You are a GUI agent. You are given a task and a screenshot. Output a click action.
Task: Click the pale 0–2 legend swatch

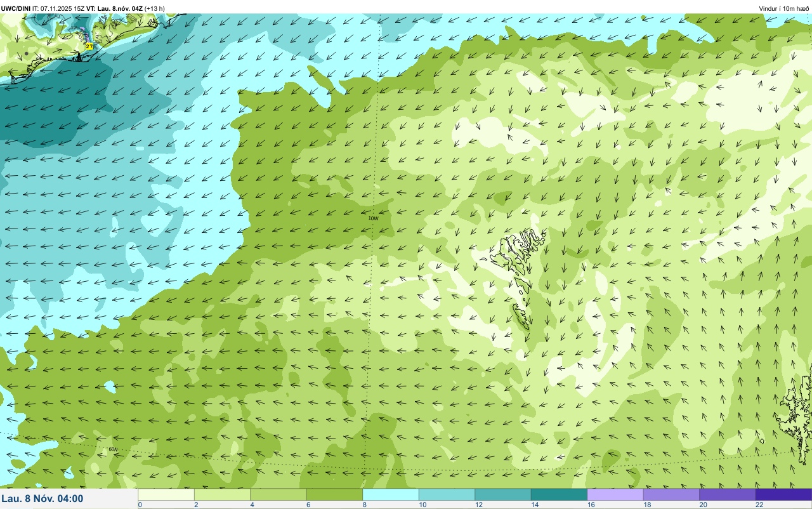coord(166,494)
